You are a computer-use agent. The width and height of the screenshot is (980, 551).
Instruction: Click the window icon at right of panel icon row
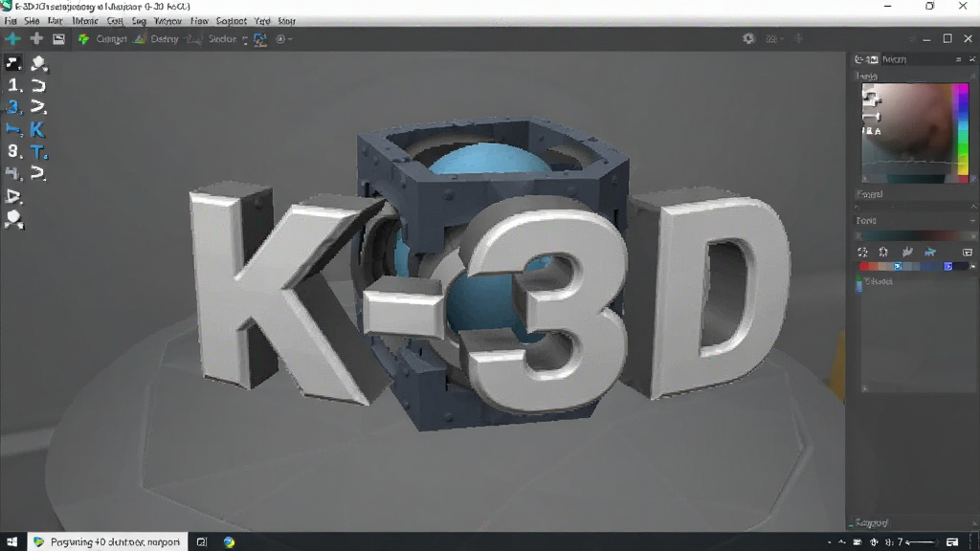[968, 253]
